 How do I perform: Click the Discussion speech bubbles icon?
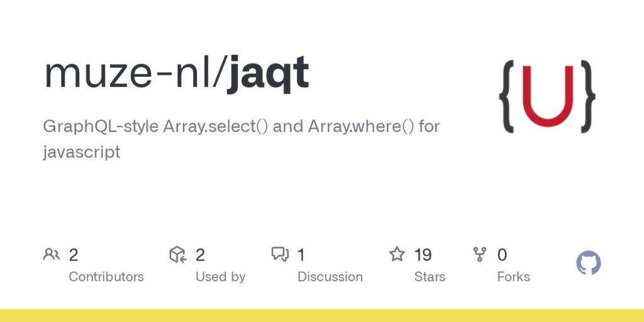(280, 255)
